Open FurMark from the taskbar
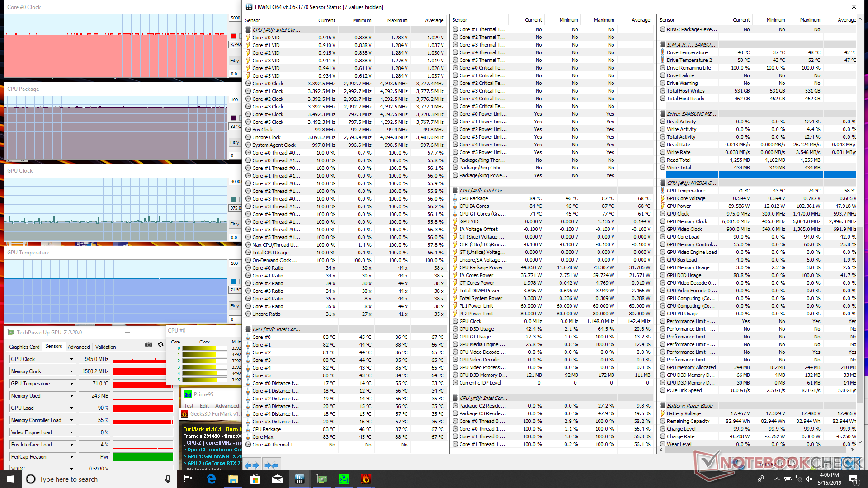The height and width of the screenshot is (488, 868). [x=366, y=479]
